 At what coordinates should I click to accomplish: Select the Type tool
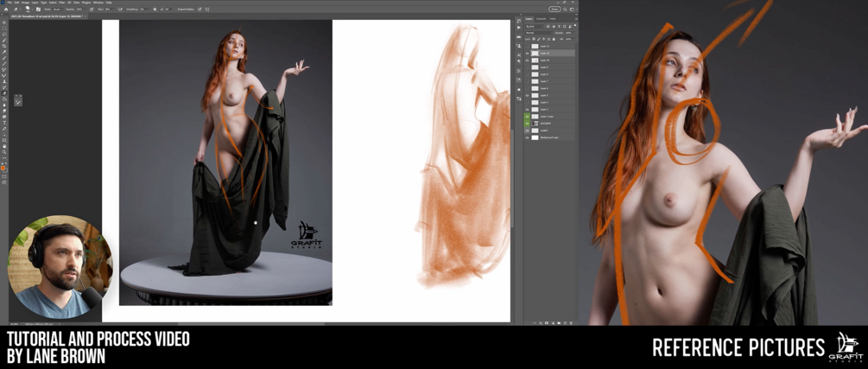4,123
